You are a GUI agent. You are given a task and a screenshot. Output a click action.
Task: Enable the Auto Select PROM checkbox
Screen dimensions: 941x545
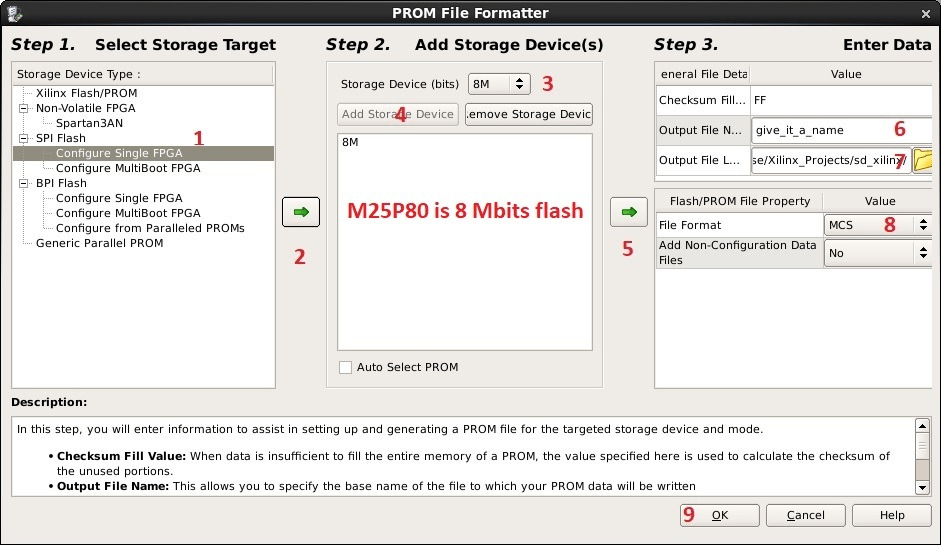[x=345, y=367]
